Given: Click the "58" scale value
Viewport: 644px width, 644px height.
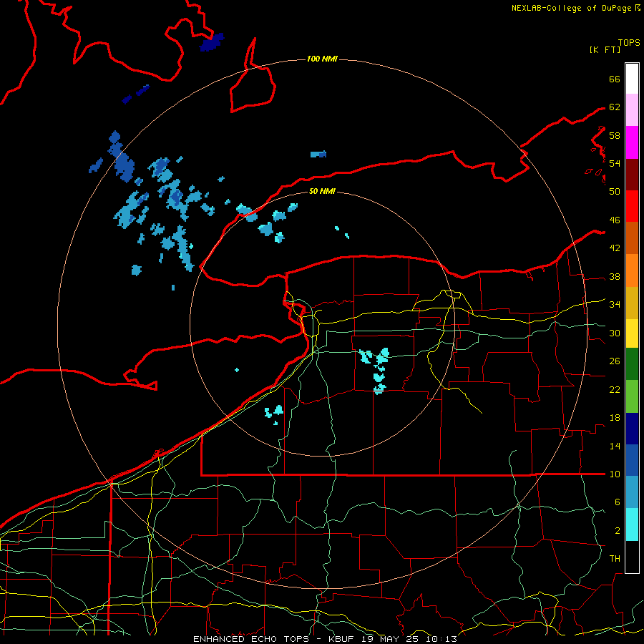Looking at the screenshot, I should [615, 135].
